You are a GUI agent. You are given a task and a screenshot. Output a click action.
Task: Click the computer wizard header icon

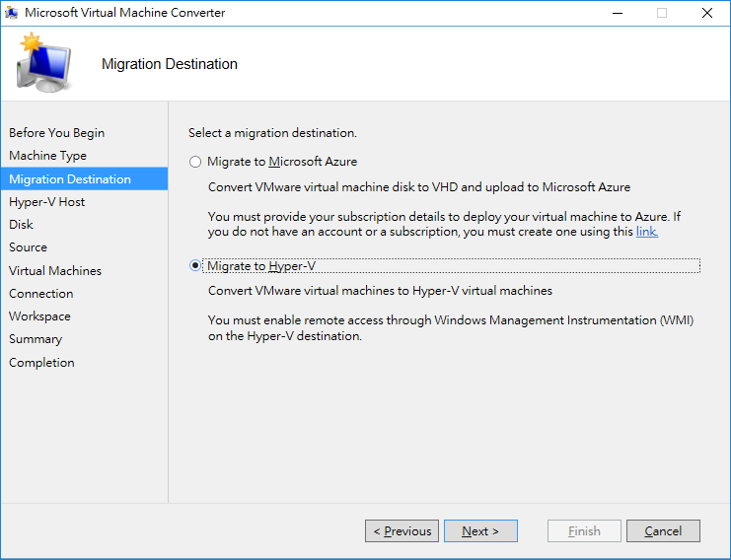point(43,62)
